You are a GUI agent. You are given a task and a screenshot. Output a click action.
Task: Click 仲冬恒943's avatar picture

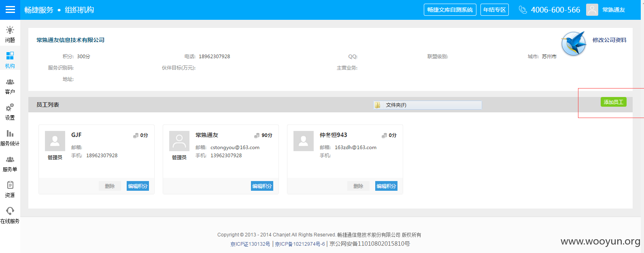(304, 141)
